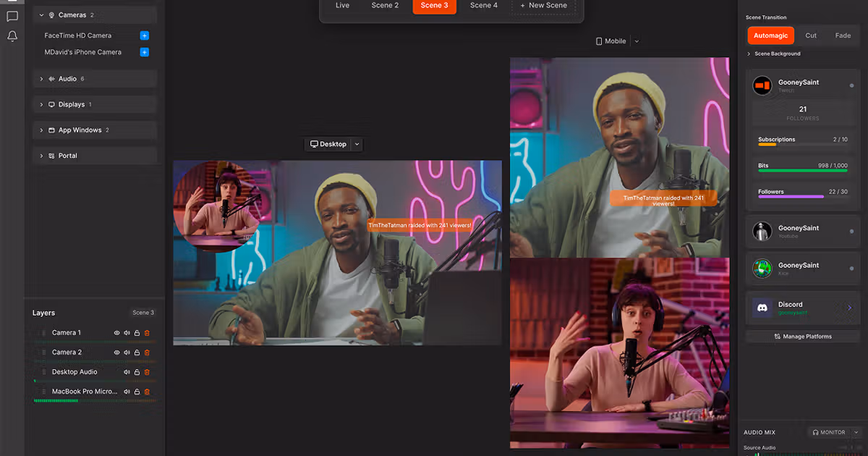The image size is (868, 456).
Task: Lock the Desktop Audio layer
Action: (x=137, y=372)
